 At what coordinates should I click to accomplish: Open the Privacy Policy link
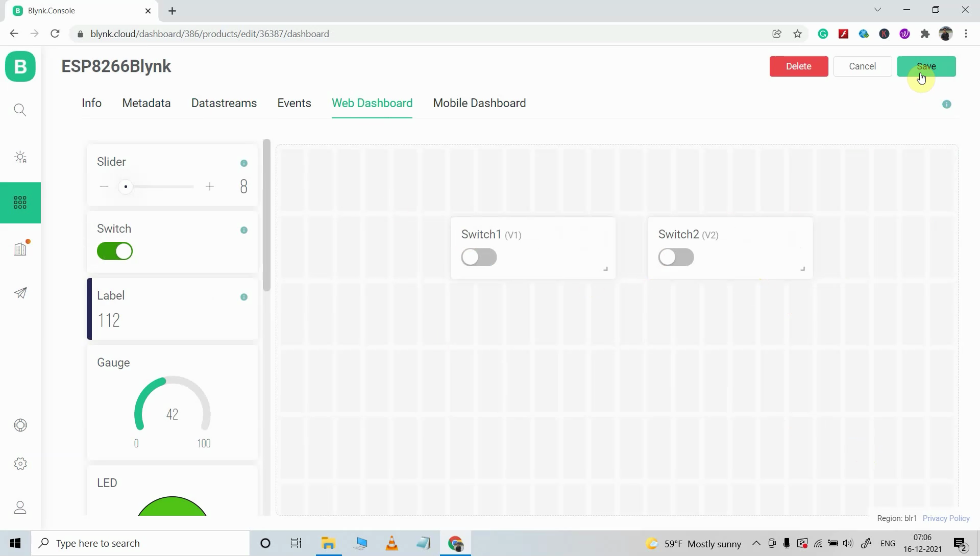(x=946, y=518)
